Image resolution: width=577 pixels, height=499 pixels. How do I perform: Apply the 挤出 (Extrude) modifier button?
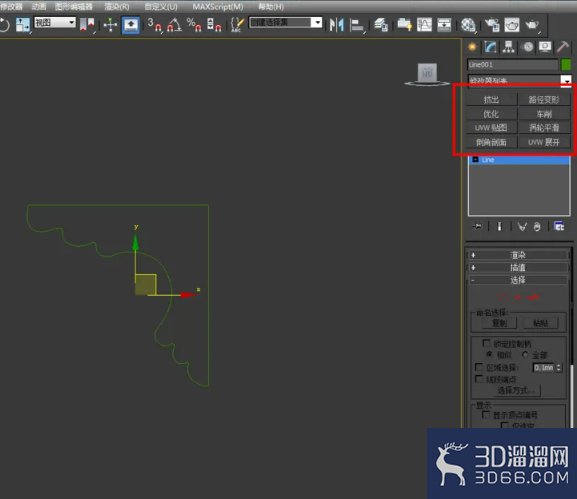pos(491,99)
